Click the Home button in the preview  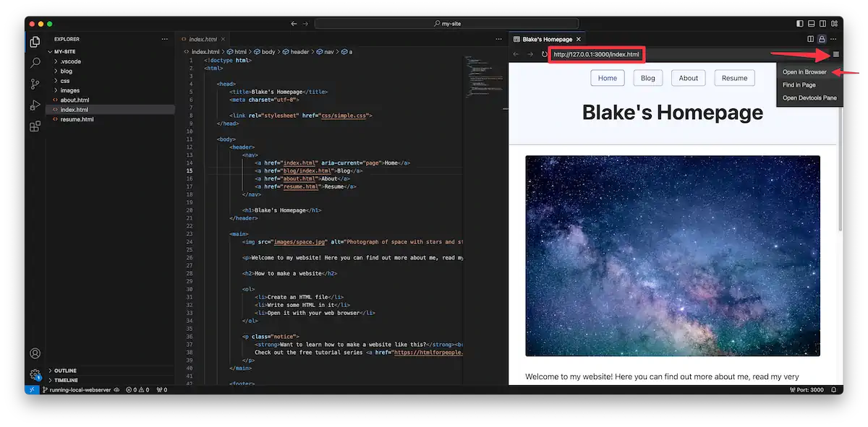(x=607, y=77)
